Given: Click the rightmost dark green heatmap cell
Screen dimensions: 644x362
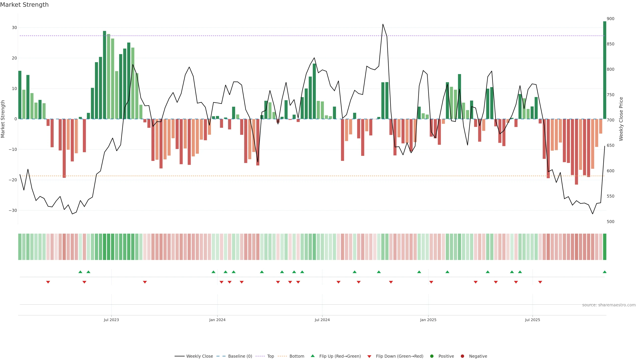Looking at the screenshot, I should [x=604, y=247].
